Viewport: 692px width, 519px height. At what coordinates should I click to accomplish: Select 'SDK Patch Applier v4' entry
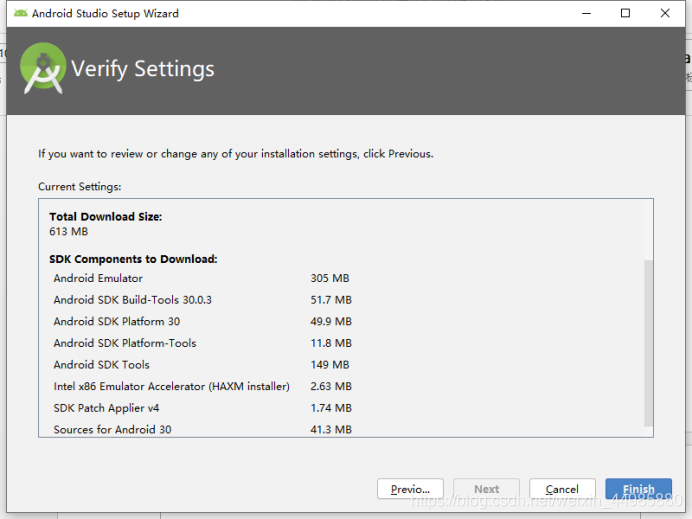pyautogui.click(x=106, y=408)
